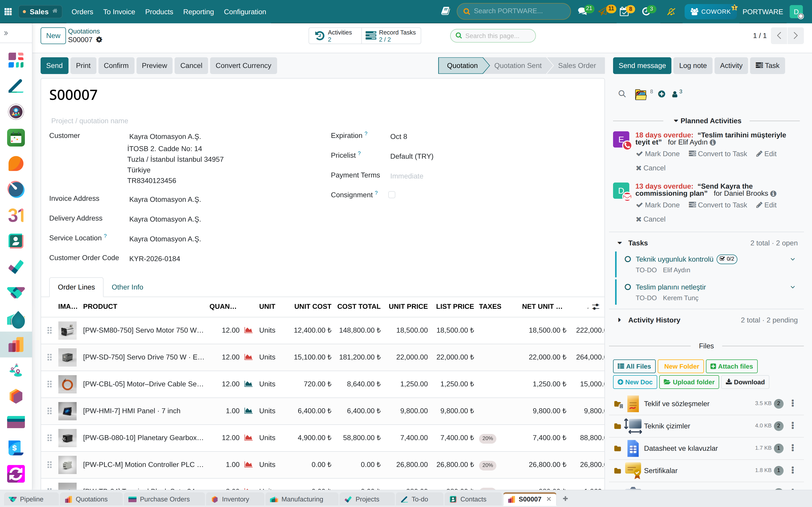Open column options adjust icon in table header
The height and width of the screenshot is (507, 812).
tap(596, 306)
